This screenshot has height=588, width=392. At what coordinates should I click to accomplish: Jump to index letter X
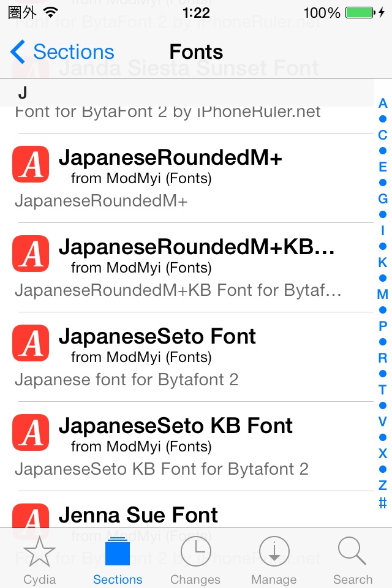point(383,454)
